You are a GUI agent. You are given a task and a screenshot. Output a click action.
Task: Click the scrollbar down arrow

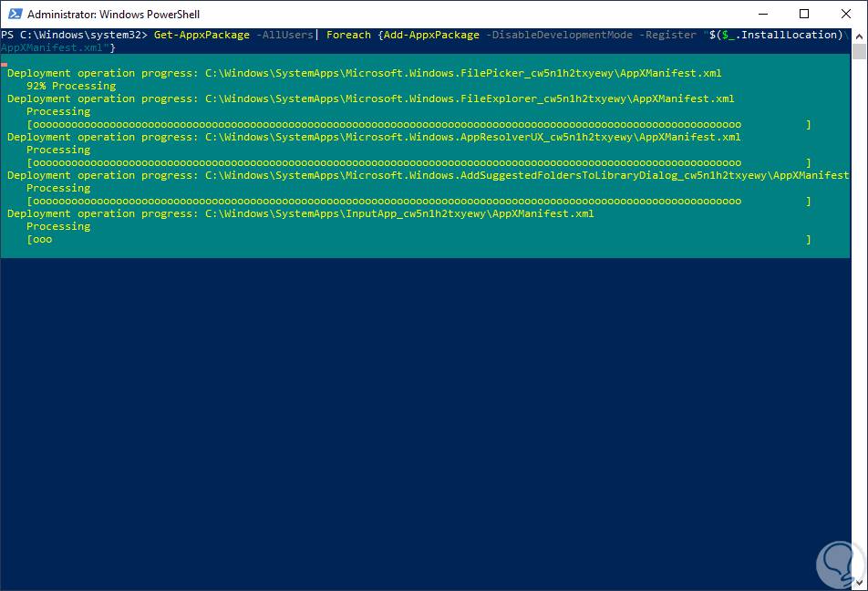click(859, 583)
